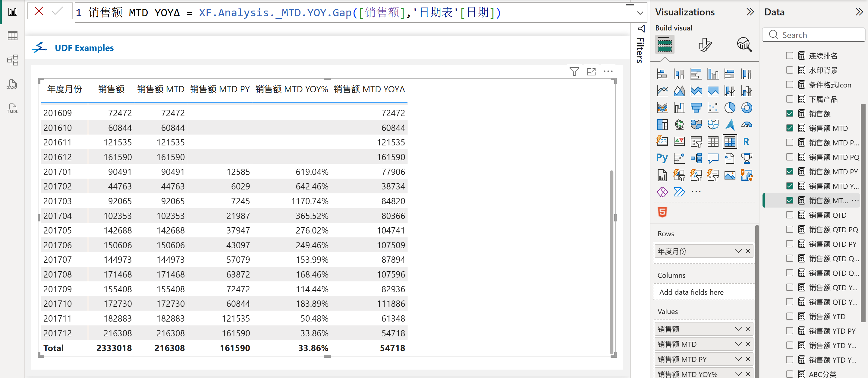868x378 pixels.
Task: Open the TMDL view in sidebar
Action: (x=12, y=109)
